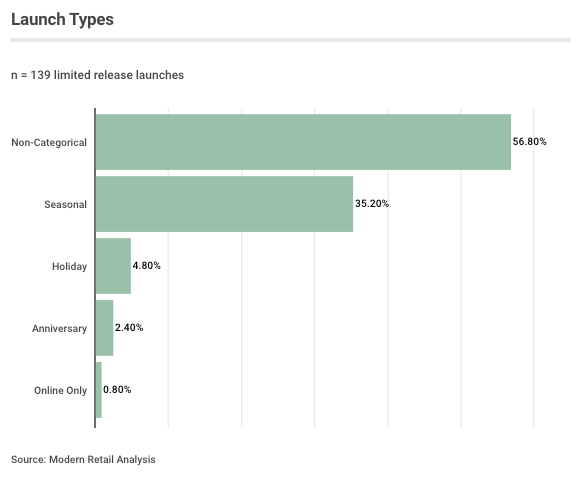Click Source: Modern Retail Analysis text

point(83,460)
